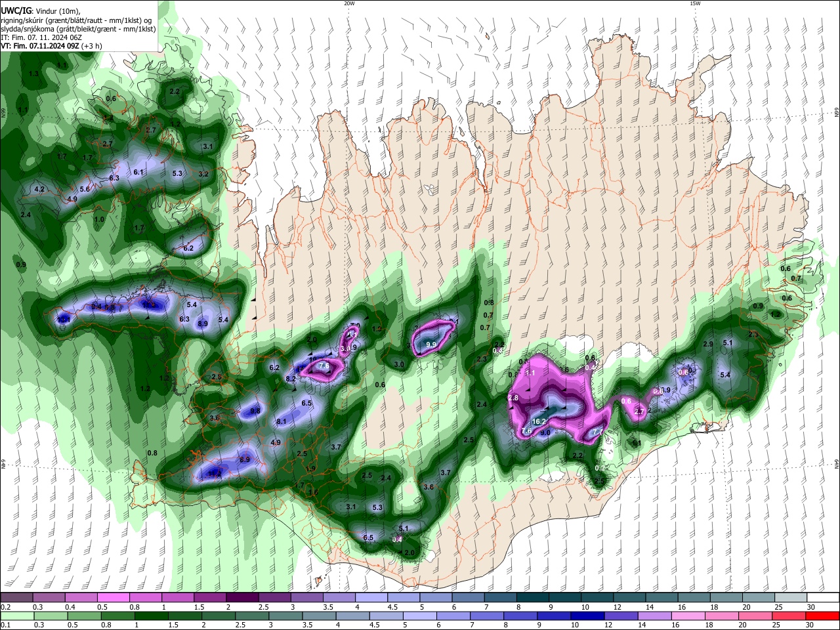
Task: Click the 2.9 value in the southeast band
Action: (708, 345)
